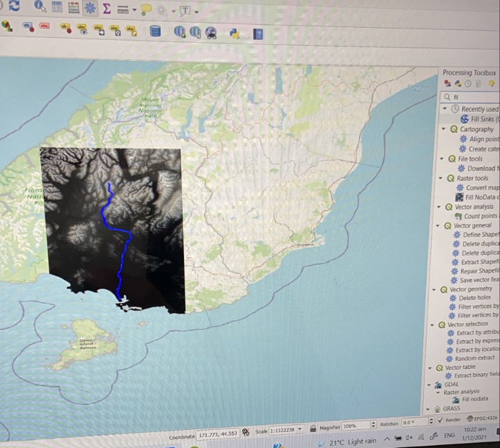Image resolution: width=500 pixels, height=448 pixels.
Task: Click the Scripts python icon in Toolbox
Action: [458, 83]
